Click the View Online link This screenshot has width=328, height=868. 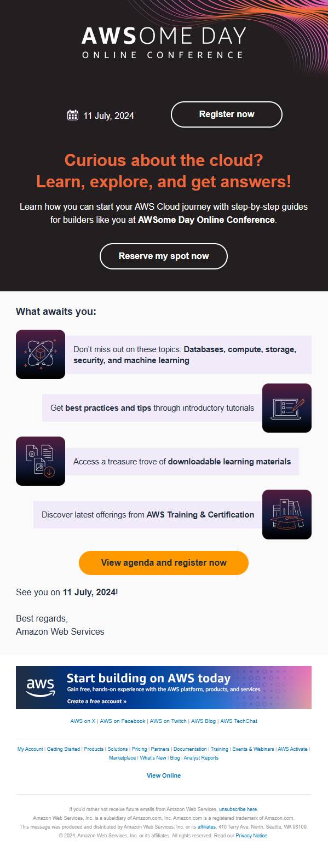164,775
